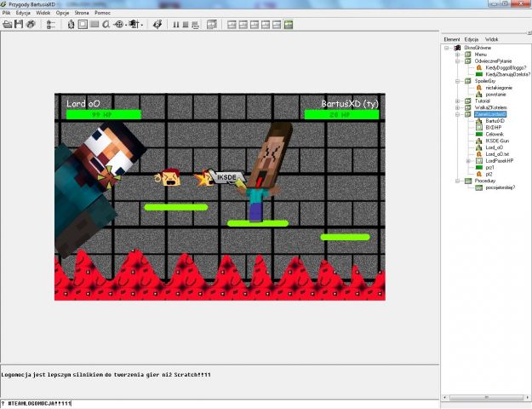Click the new pane frame icon
Screen dimensions: 532x409
83,25
